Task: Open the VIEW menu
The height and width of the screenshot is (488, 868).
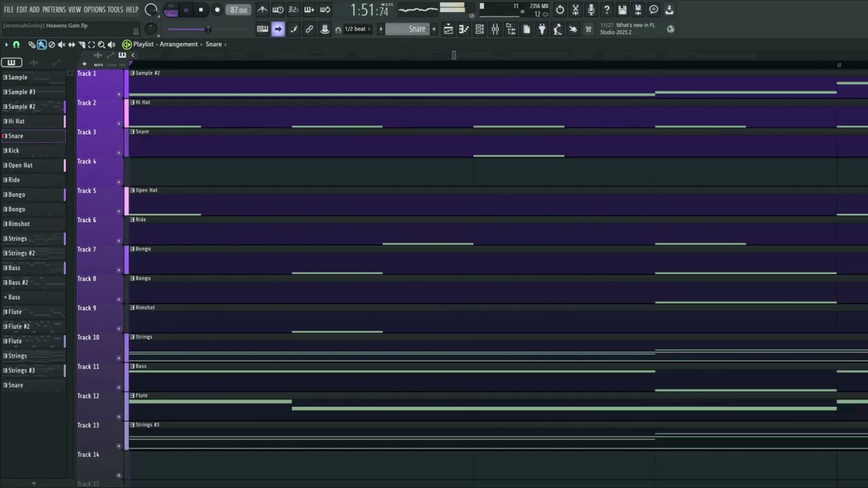Action: [75, 9]
